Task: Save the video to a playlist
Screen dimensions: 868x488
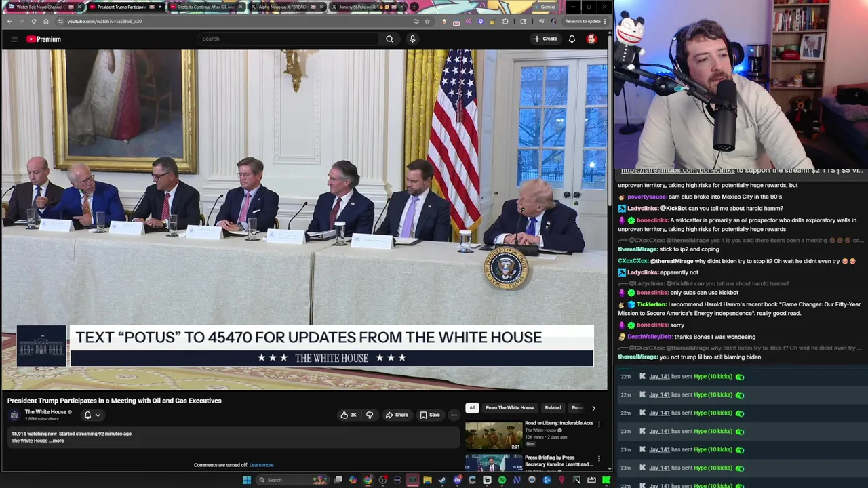Action: (x=430, y=415)
